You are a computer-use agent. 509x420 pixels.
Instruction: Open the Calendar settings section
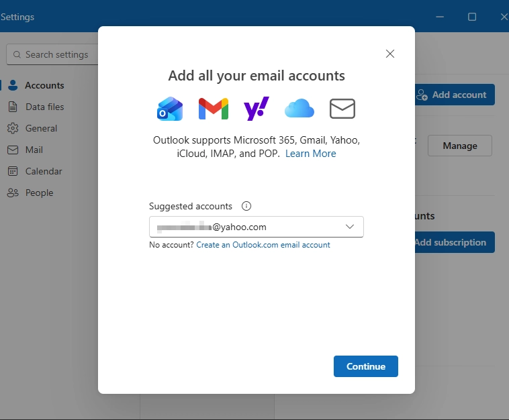pyautogui.click(x=44, y=171)
